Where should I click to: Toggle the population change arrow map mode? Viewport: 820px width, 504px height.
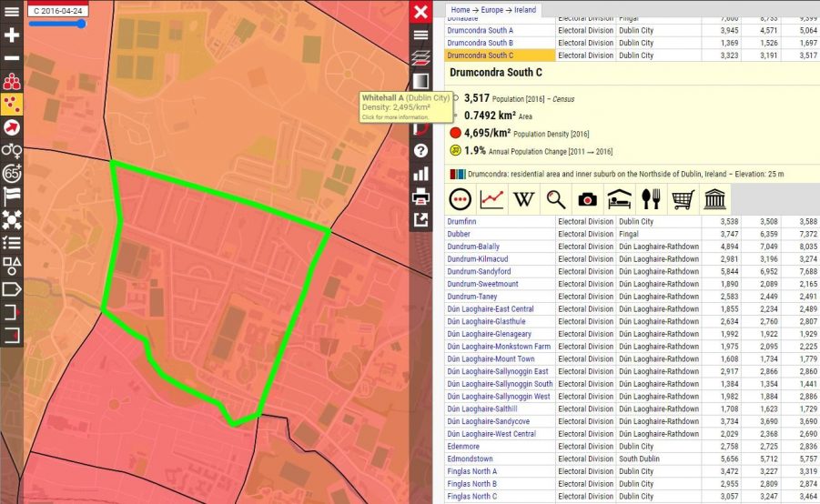[12, 127]
